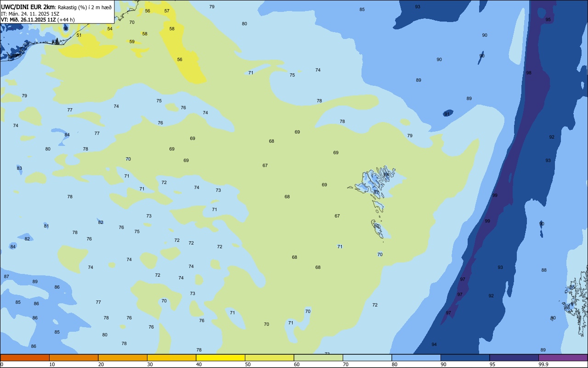
Task: Select the amber 20–30 legend swatch
Action: click(x=123, y=357)
